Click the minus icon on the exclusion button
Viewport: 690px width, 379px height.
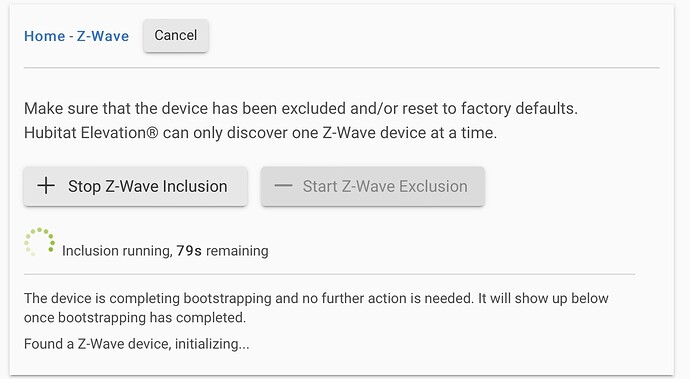click(283, 186)
